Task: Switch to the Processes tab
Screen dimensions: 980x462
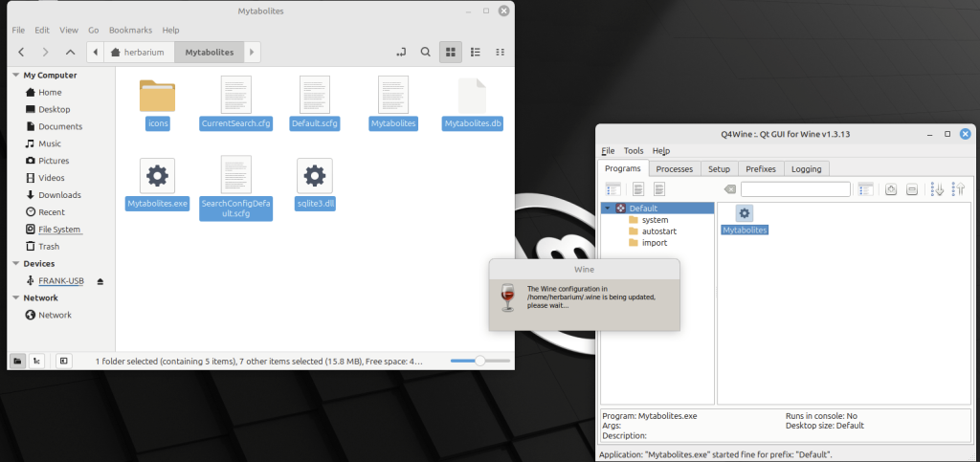Action: pos(674,169)
